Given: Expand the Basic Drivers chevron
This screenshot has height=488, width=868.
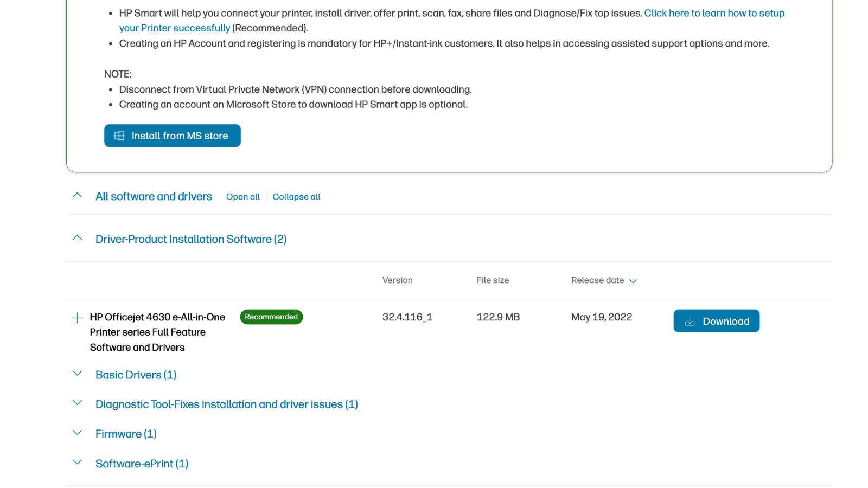Looking at the screenshot, I should [x=77, y=374].
